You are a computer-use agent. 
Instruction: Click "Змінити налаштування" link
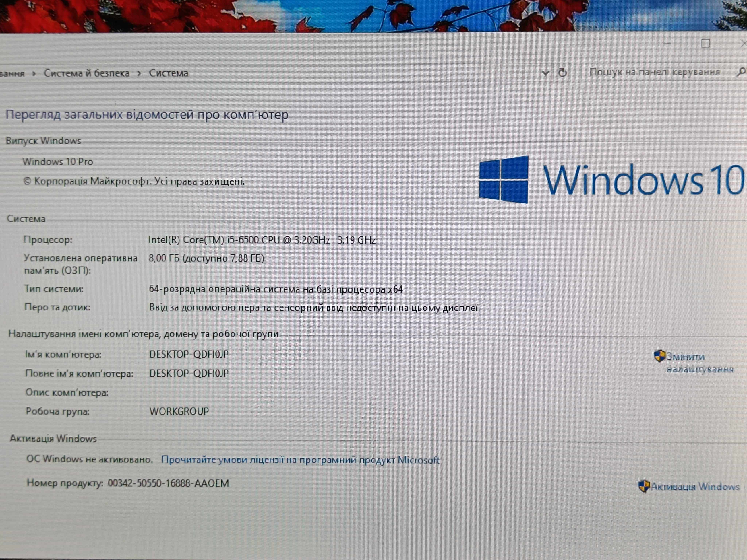(700, 363)
